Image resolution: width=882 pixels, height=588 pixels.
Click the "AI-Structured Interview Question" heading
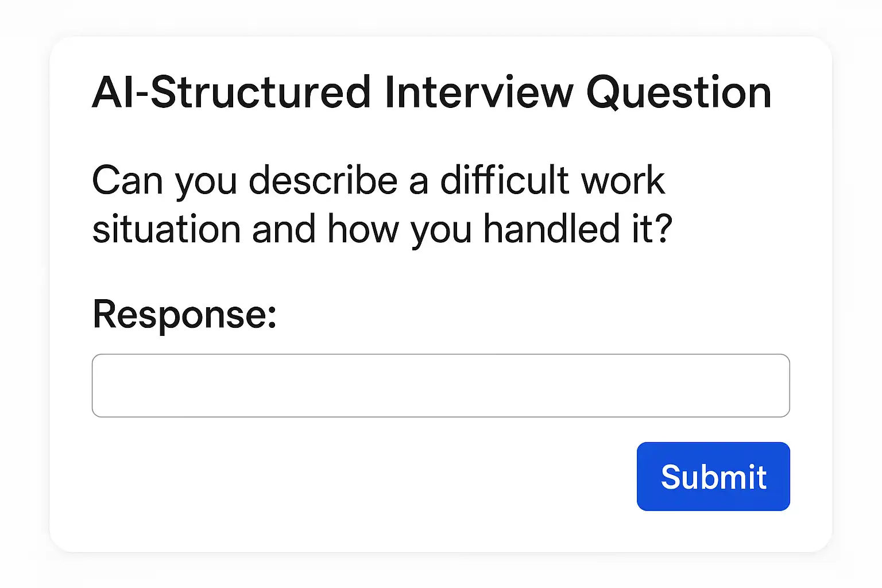pos(431,92)
